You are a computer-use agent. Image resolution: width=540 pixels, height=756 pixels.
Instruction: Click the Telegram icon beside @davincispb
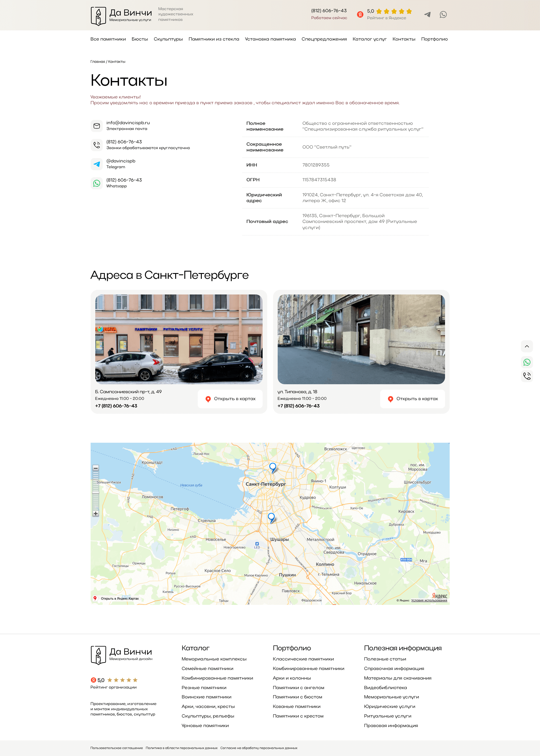pyautogui.click(x=97, y=164)
